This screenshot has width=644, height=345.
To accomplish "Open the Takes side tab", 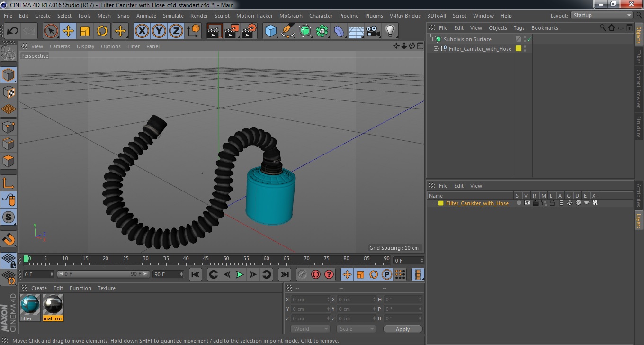I will [x=638, y=56].
